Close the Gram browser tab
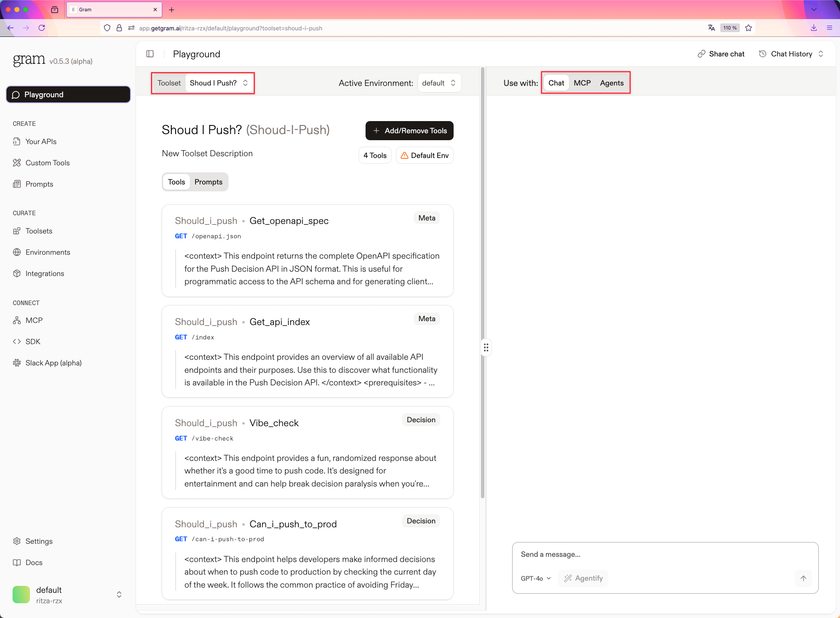840x618 pixels. pyautogui.click(x=155, y=10)
